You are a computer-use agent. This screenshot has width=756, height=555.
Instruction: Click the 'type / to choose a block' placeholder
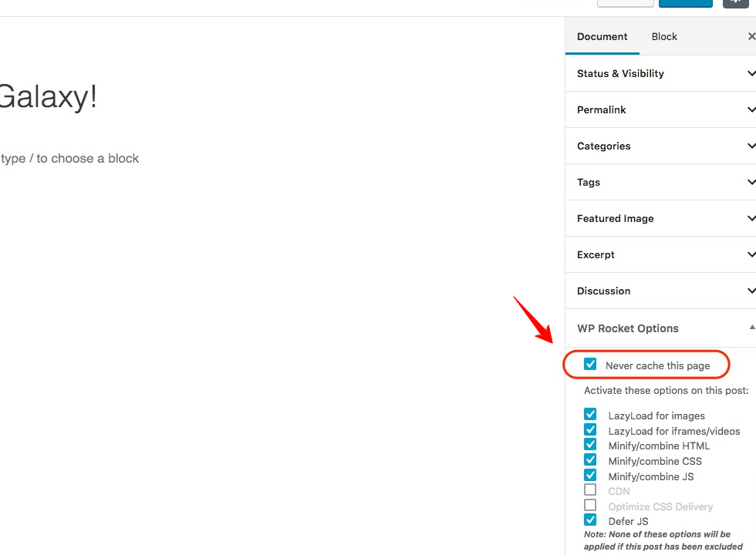pyautogui.click(x=70, y=159)
